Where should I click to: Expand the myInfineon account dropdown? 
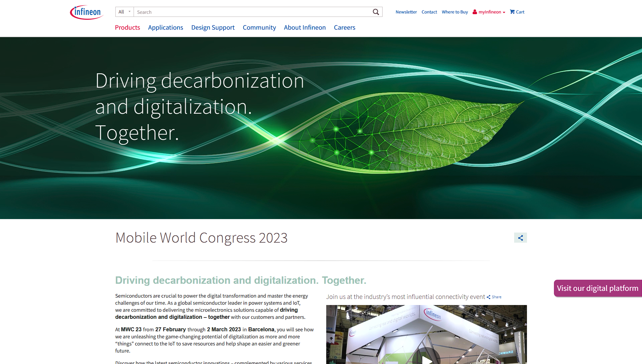click(489, 12)
